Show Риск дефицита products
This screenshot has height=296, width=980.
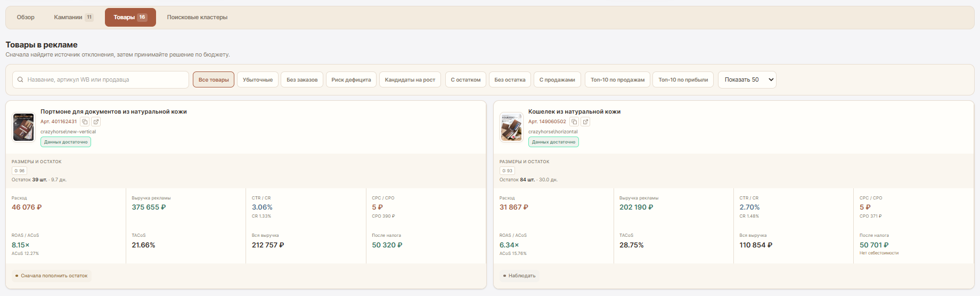(351, 79)
